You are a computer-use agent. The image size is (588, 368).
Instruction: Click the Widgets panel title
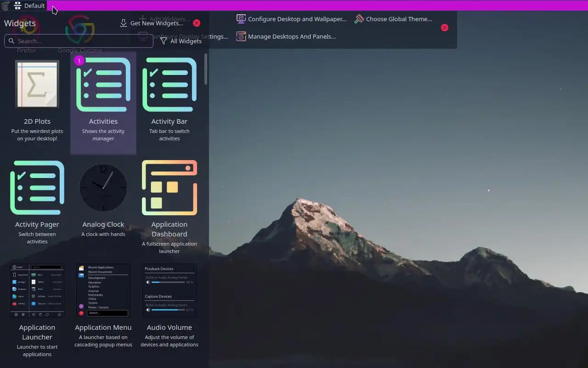pyautogui.click(x=20, y=23)
